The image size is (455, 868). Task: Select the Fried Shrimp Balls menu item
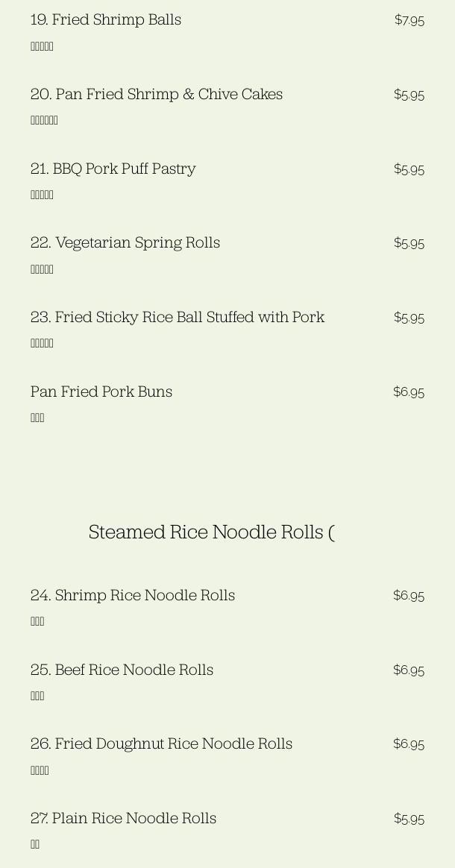pos(106,19)
